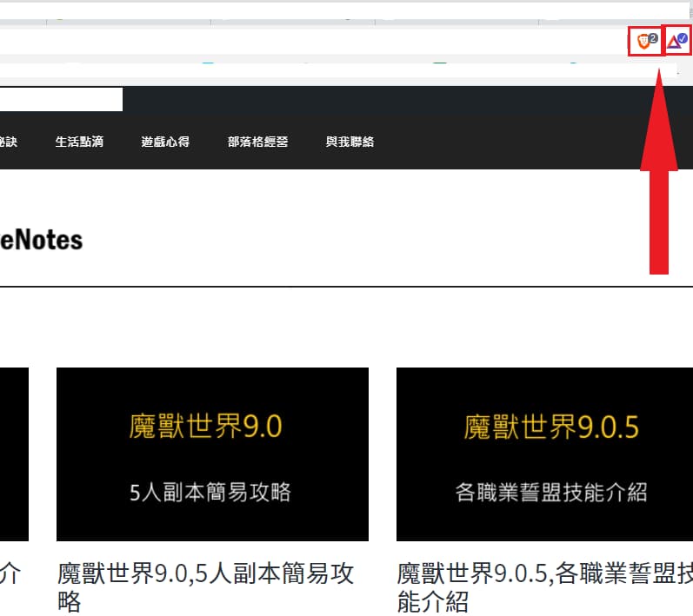This screenshot has width=693, height=616.
Task: Open the 生活點滴 menu item
Action: [x=79, y=142]
